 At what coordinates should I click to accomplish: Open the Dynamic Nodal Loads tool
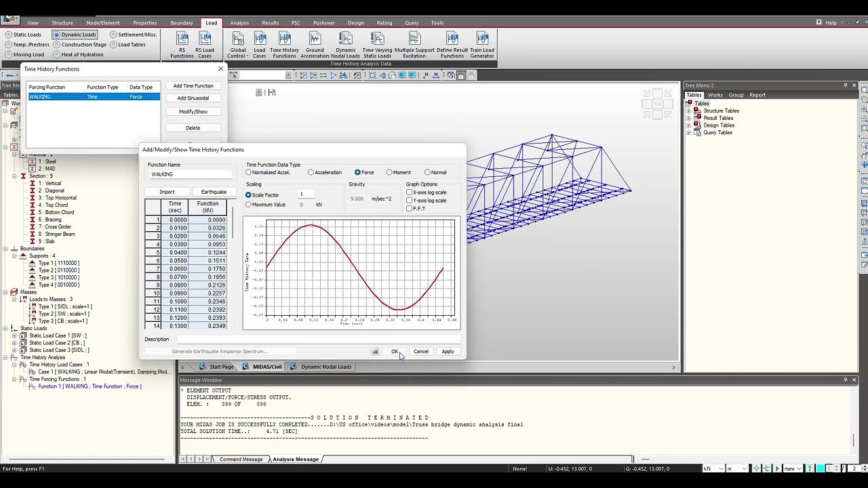(346, 45)
